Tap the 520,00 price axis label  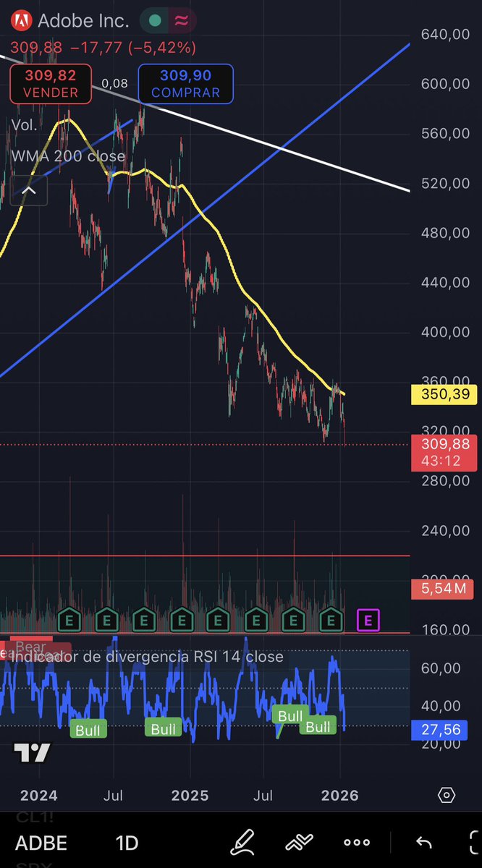click(x=445, y=183)
